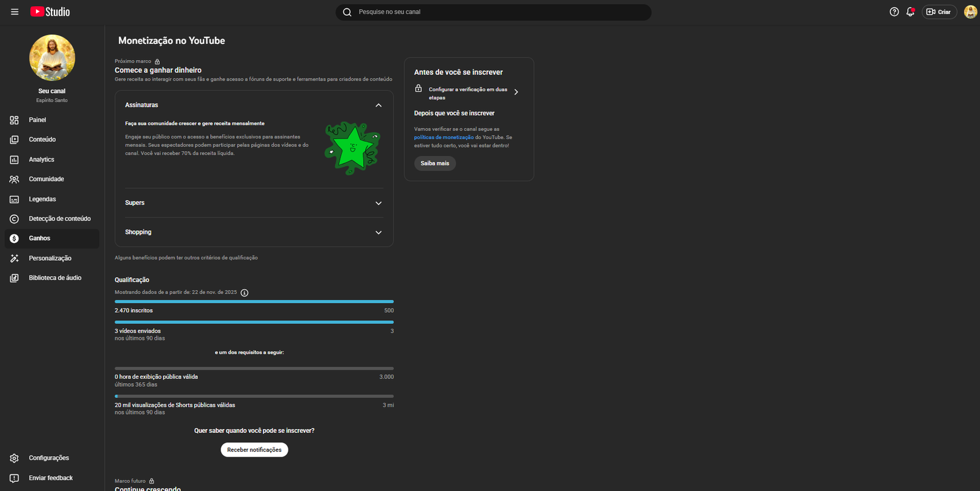The width and height of the screenshot is (980, 491).
Task: Open the hamburger navigation menu
Action: point(15,12)
